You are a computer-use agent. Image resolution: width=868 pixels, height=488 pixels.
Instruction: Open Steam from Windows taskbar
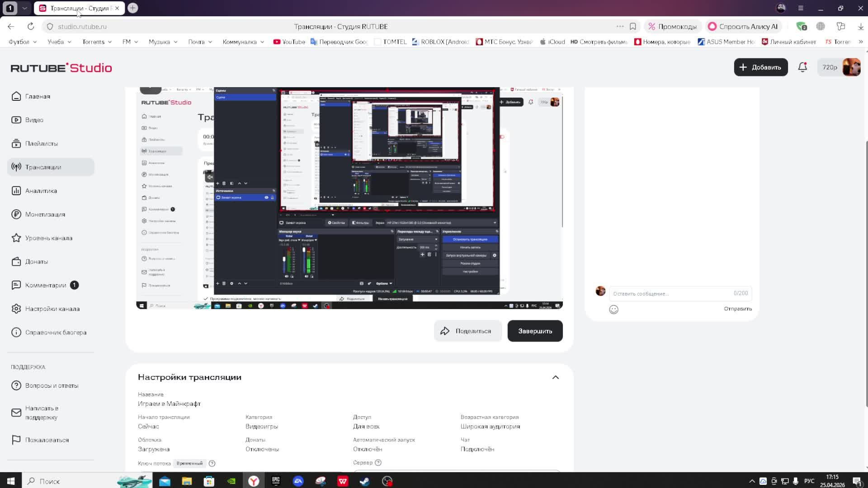pyautogui.click(x=364, y=481)
